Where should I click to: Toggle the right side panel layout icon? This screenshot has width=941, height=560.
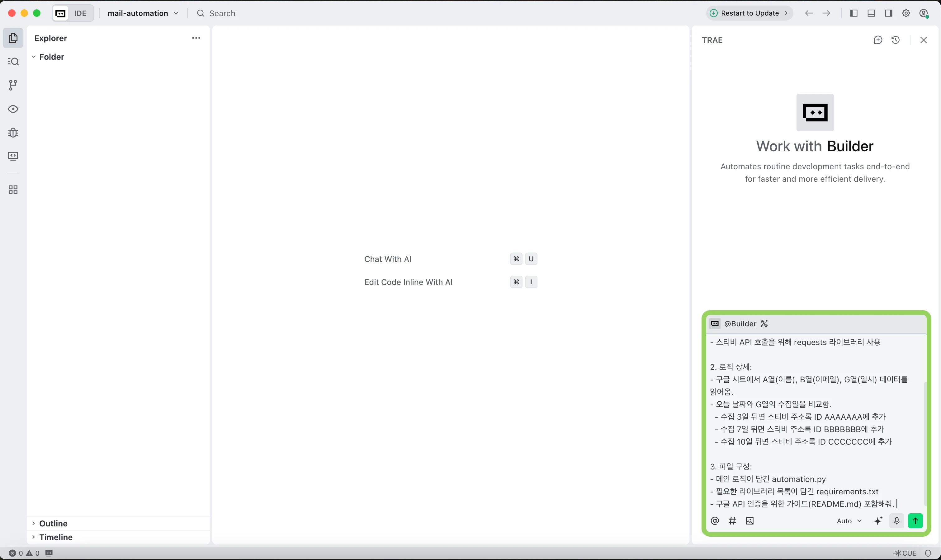888,13
